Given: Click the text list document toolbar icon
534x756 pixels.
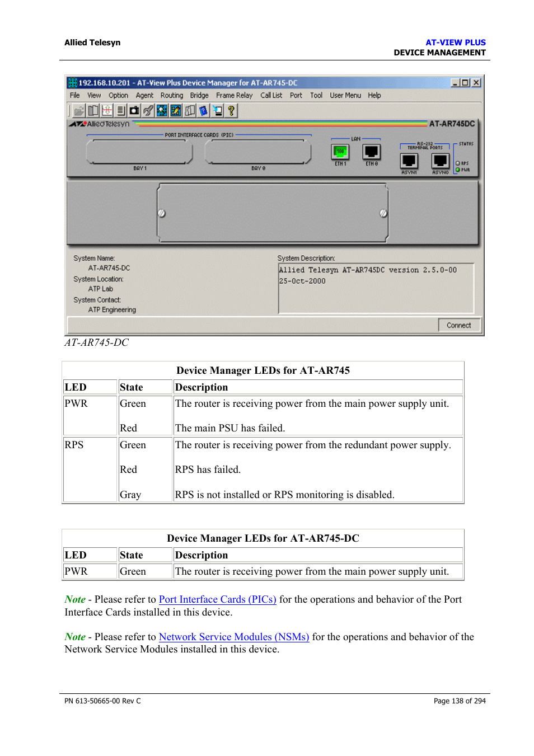Looking at the screenshot, I should [x=121, y=111].
